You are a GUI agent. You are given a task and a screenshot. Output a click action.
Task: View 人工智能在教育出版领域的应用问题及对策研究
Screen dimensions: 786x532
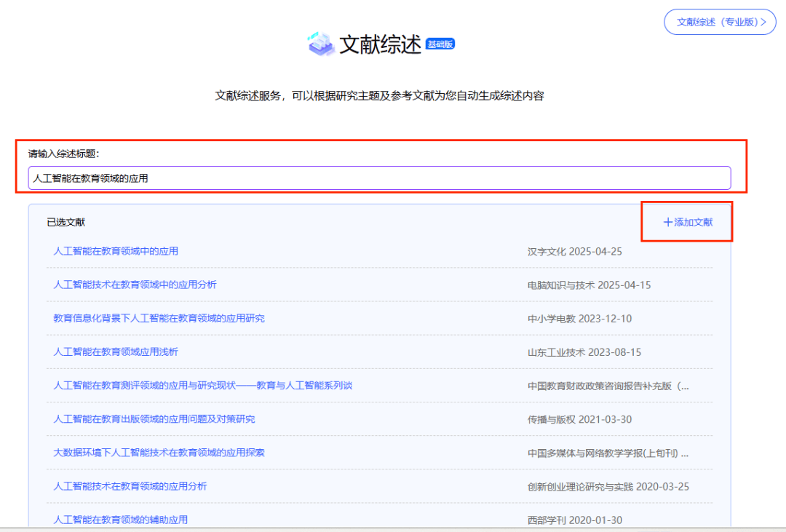tap(154, 419)
